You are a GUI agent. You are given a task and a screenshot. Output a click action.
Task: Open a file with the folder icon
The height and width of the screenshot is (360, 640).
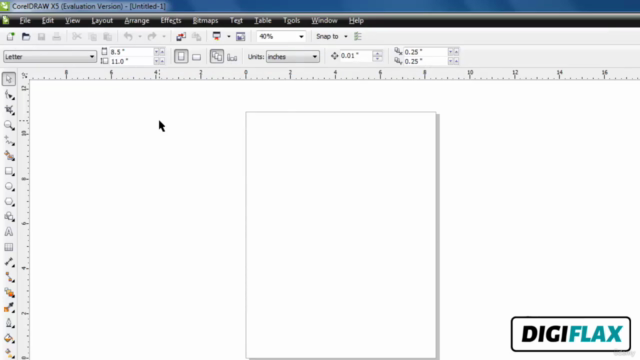click(26, 37)
